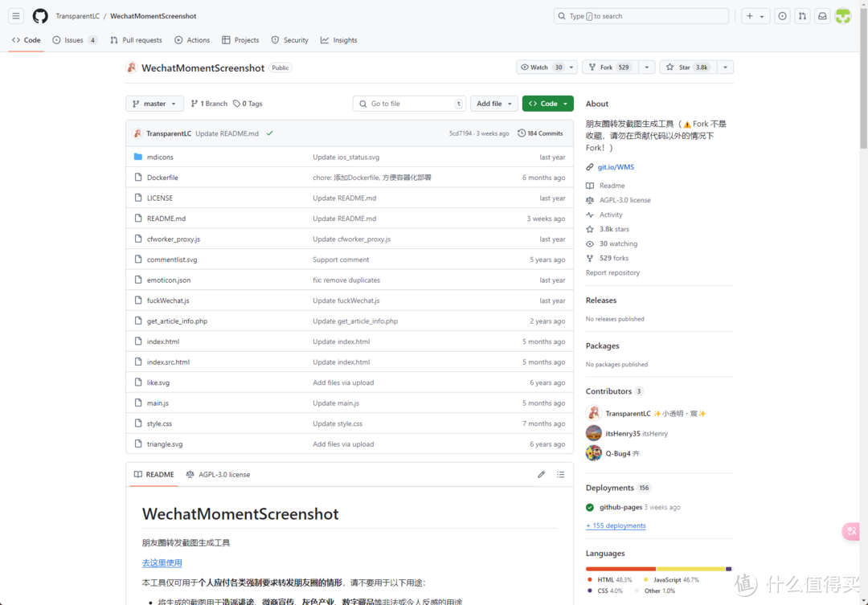This screenshot has width=868, height=605.
Task: Expand the Watch options dropdown arrow
Action: click(x=571, y=67)
